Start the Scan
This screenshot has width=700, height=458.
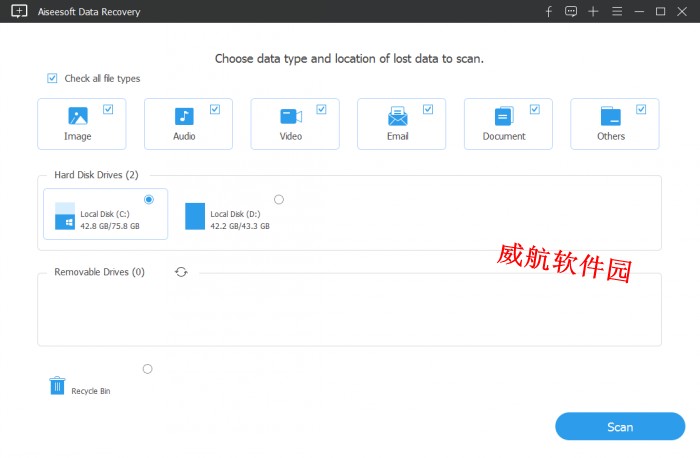pos(620,426)
